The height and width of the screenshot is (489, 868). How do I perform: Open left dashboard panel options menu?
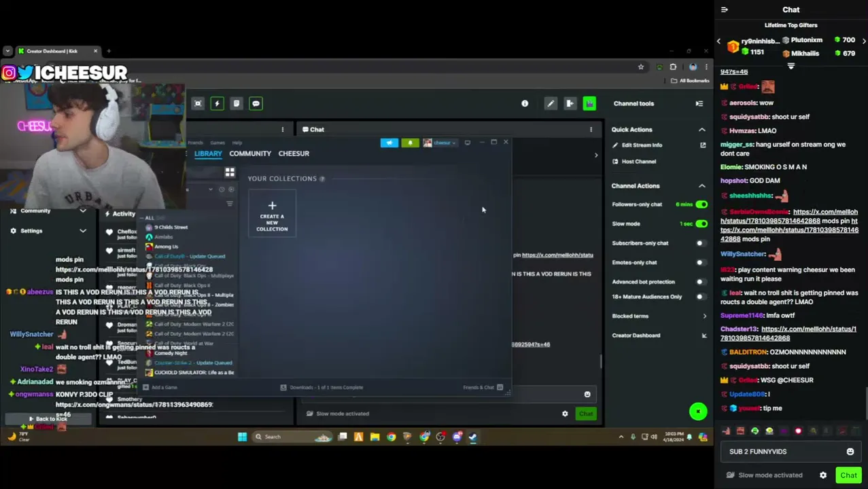coord(283,129)
